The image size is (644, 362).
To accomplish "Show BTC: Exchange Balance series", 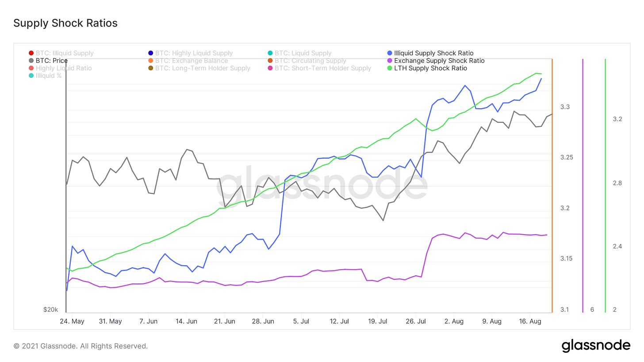I will point(188,61).
